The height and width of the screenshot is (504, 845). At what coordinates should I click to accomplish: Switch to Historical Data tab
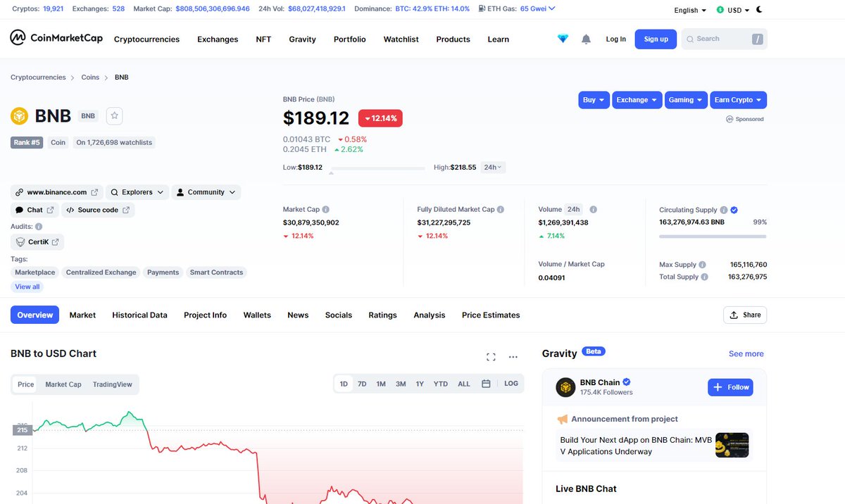[x=139, y=315]
